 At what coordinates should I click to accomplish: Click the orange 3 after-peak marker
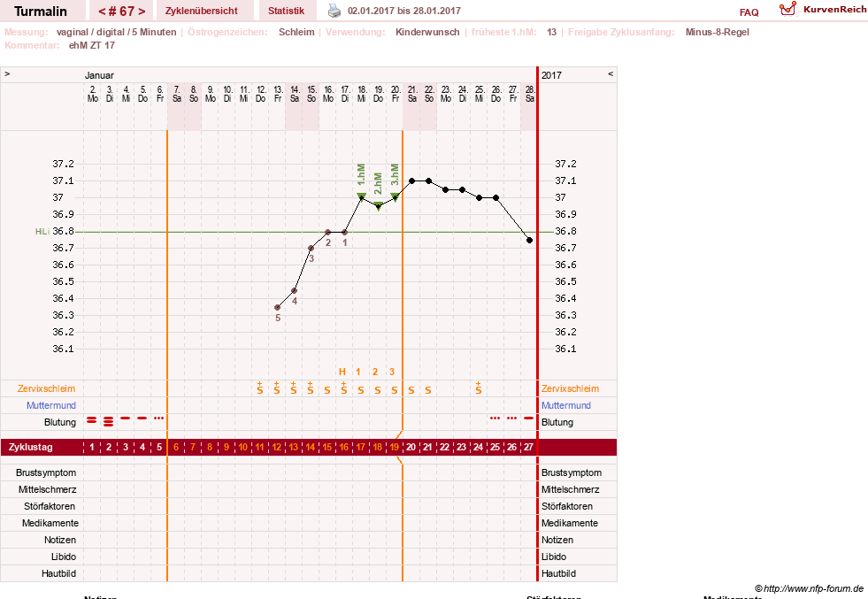pyautogui.click(x=392, y=372)
